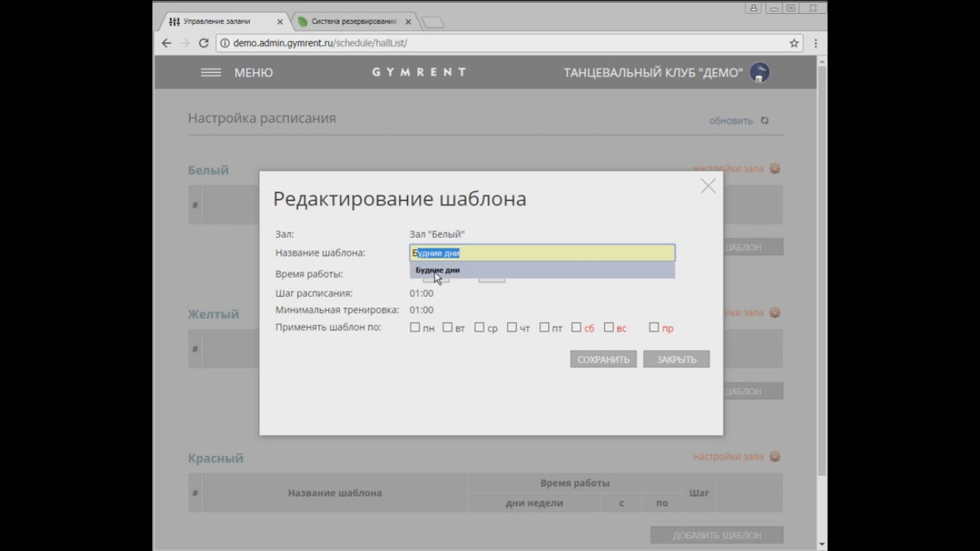Click the Зал "Белый" value text
Image resolution: width=980 pixels, height=551 pixels.
point(437,234)
